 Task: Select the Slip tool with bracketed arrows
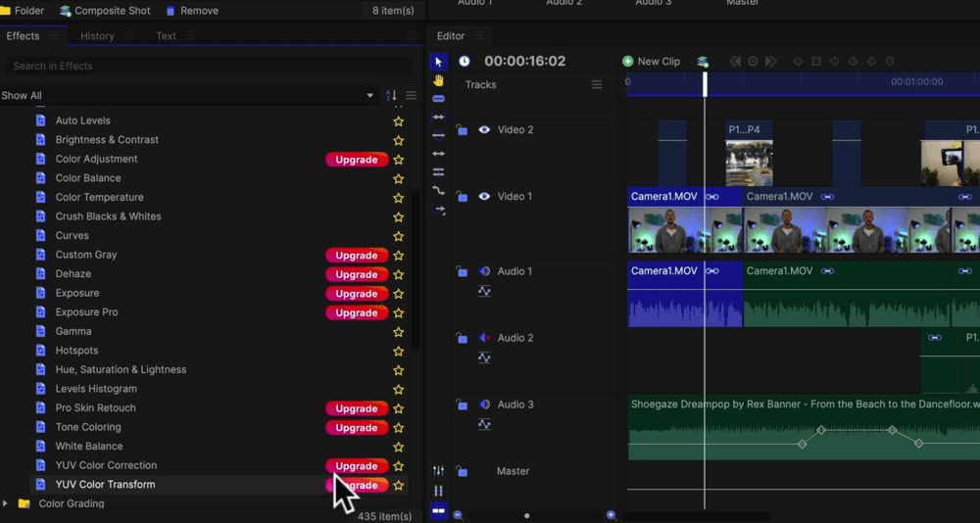click(438, 117)
